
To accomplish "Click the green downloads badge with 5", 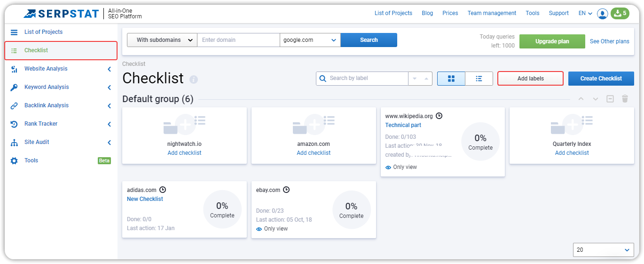I will click(x=620, y=13).
